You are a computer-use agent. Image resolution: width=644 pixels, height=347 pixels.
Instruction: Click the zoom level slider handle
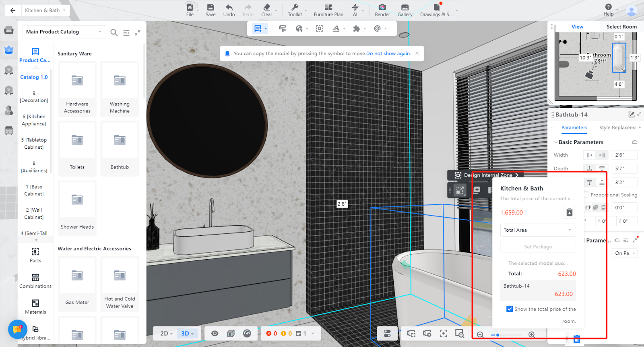tap(498, 335)
